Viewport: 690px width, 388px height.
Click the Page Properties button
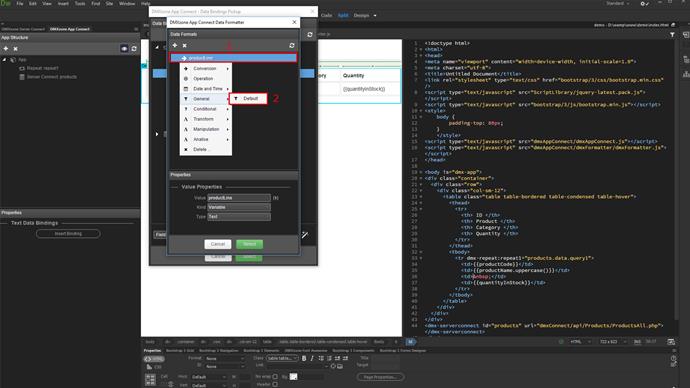click(x=381, y=377)
